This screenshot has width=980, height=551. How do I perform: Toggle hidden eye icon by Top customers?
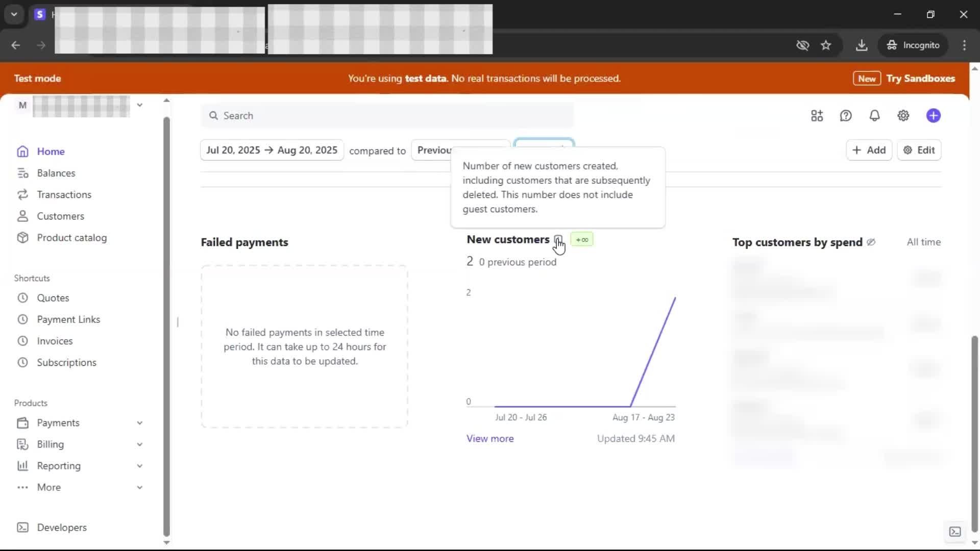tap(871, 242)
